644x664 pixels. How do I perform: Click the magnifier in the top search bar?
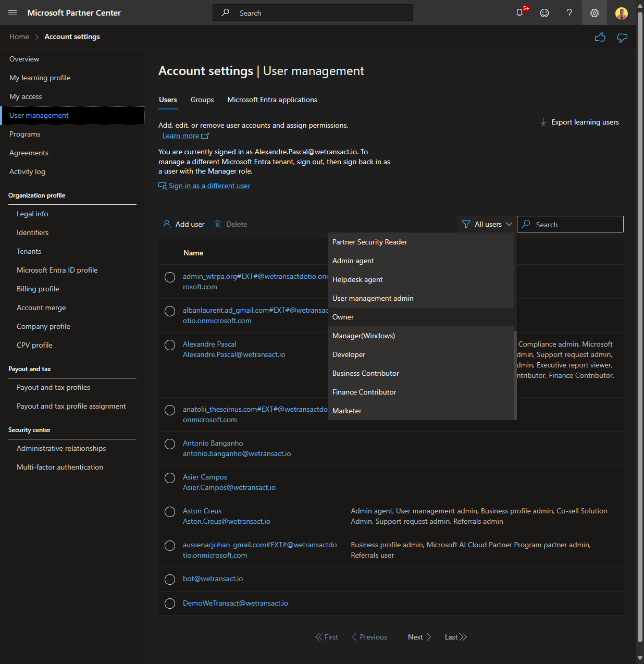click(x=226, y=13)
